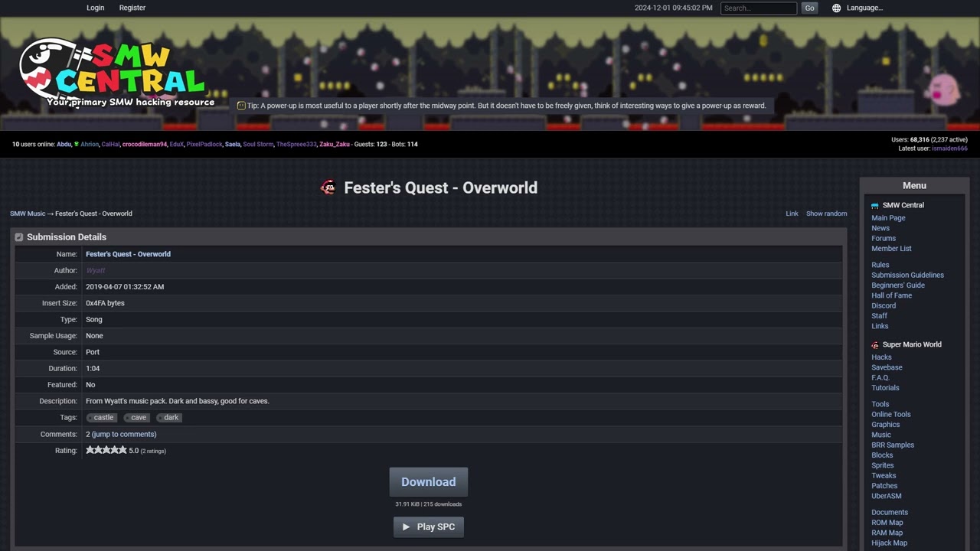Open Tools link in sidebar
This screenshot has height=551, width=980.
pyautogui.click(x=880, y=404)
